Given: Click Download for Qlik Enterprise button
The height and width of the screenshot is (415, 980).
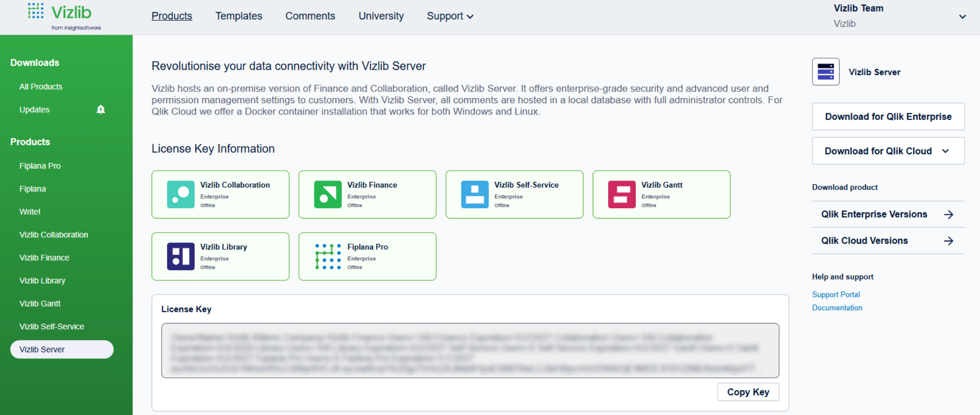Looking at the screenshot, I should click(888, 116).
